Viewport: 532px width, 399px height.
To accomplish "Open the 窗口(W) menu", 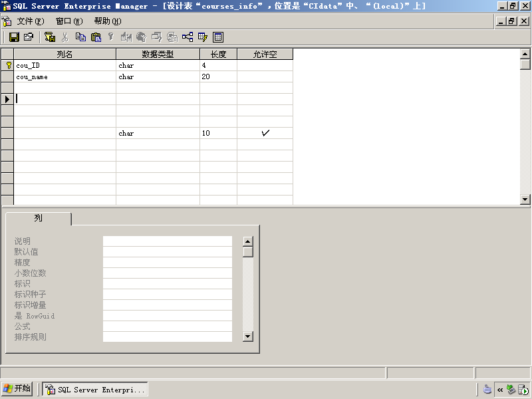I will pyautogui.click(x=69, y=21).
